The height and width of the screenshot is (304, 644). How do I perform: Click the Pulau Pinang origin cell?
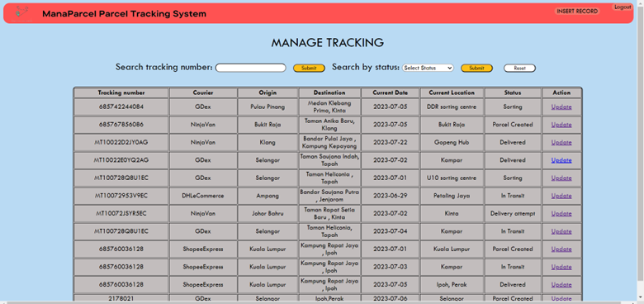(x=268, y=107)
